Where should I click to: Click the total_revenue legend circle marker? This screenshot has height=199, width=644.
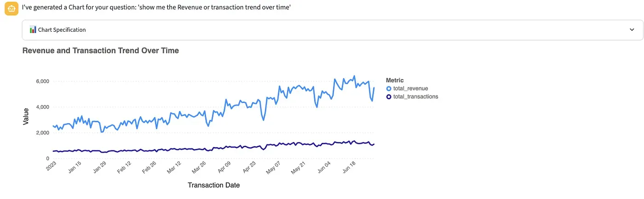(x=389, y=89)
